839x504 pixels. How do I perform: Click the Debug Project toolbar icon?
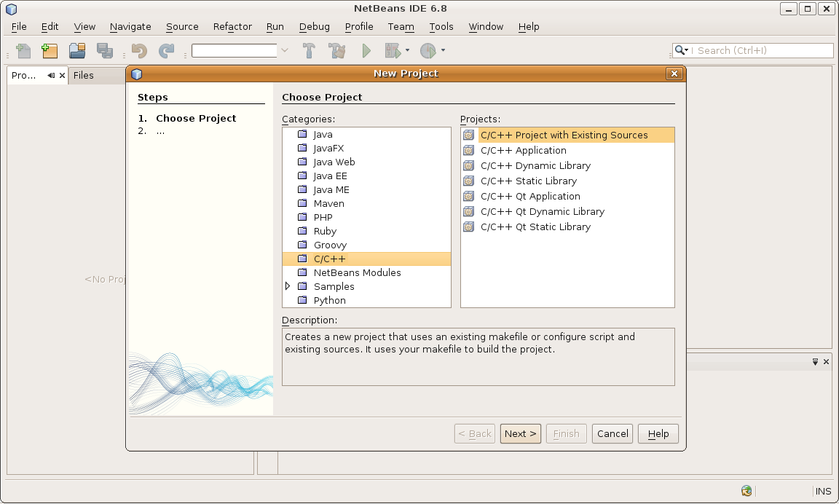[x=393, y=51]
